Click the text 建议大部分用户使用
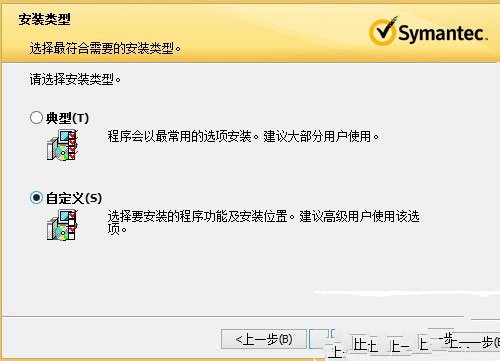Screen dimensions: 500x361 coord(321,136)
